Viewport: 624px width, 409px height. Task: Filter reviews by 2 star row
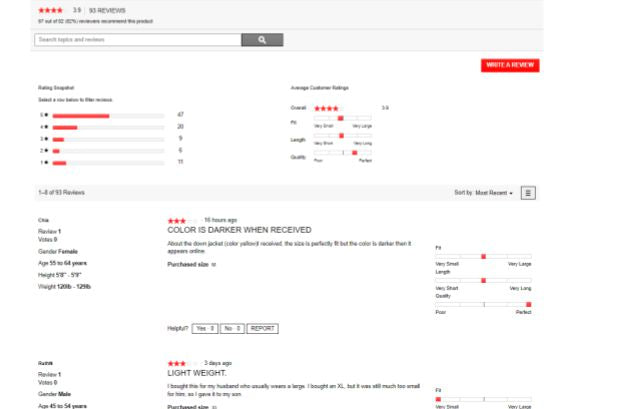click(108, 150)
